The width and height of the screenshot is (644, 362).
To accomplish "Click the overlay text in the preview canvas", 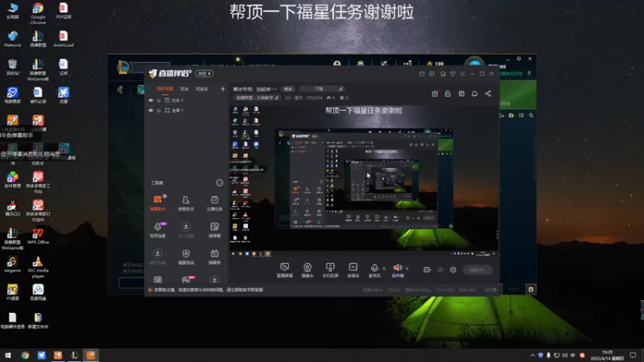I will click(x=364, y=110).
